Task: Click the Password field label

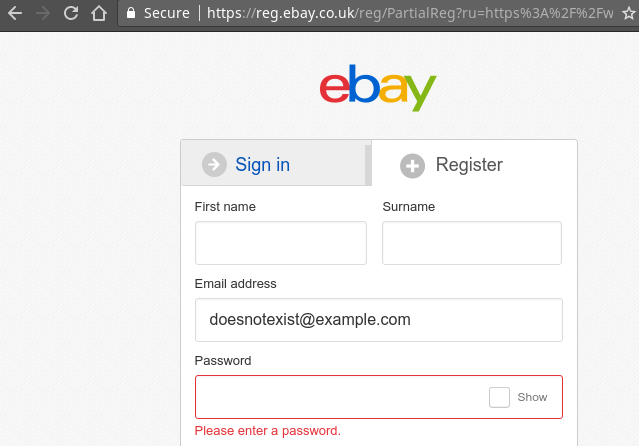Action: 223,361
